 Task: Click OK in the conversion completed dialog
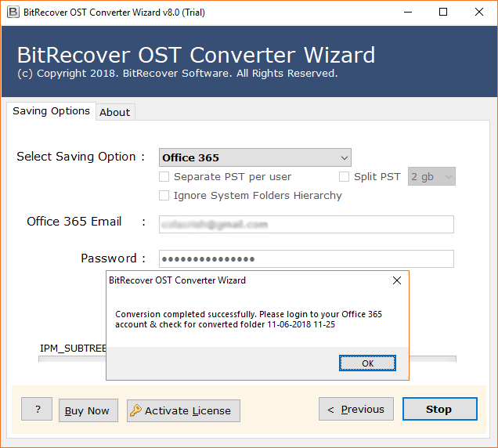tap(367, 363)
